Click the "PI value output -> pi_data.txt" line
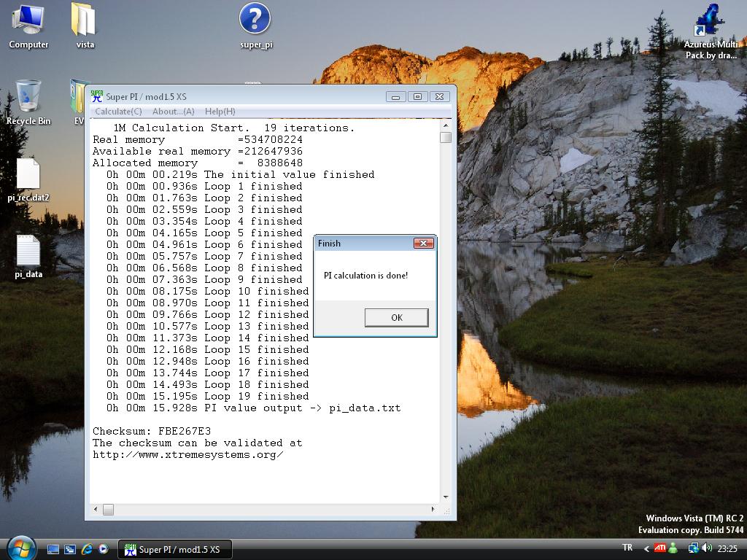Viewport: 747px width, 560px height. pyautogui.click(x=253, y=408)
